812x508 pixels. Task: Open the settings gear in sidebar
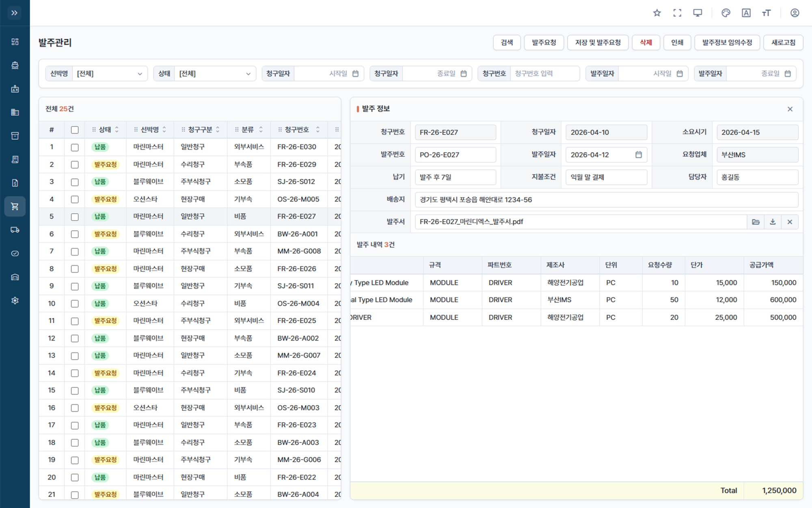tap(15, 301)
